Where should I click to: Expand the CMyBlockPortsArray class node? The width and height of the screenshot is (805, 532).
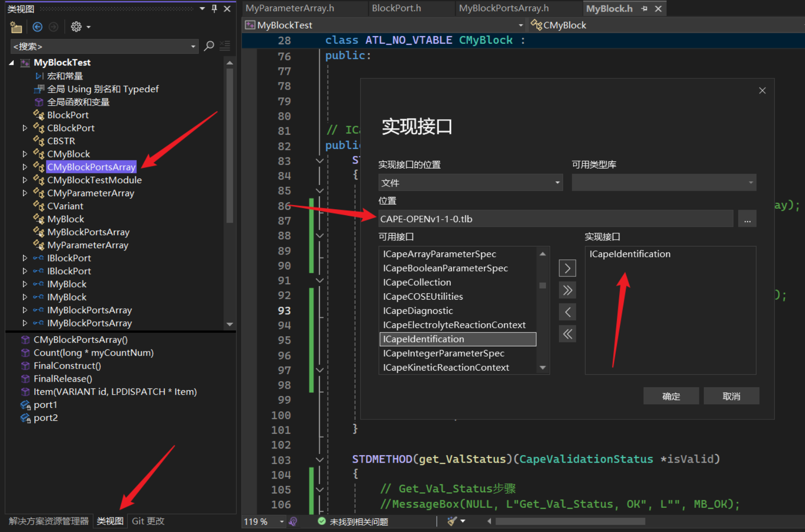[25, 167]
